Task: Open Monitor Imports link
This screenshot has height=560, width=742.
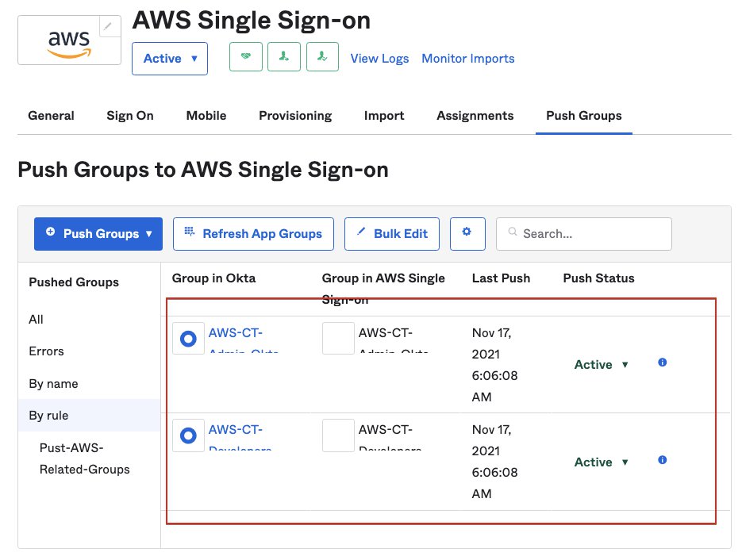Action: (x=468, y=59)
